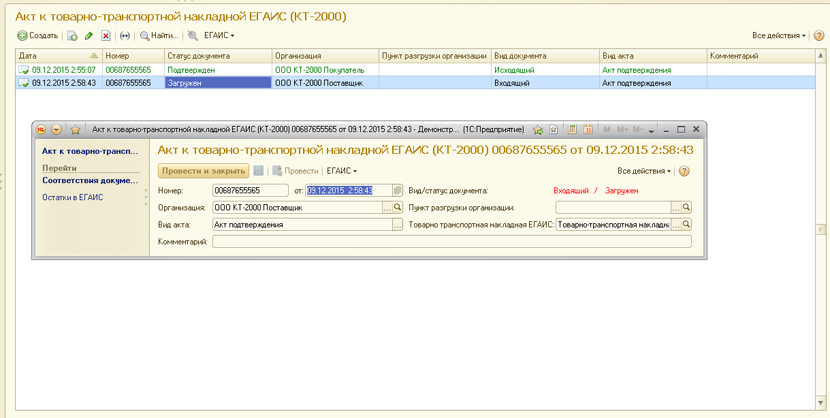Sort the list by the Дата column header
This screenshot has height=418, width=830.
[58, 56]
